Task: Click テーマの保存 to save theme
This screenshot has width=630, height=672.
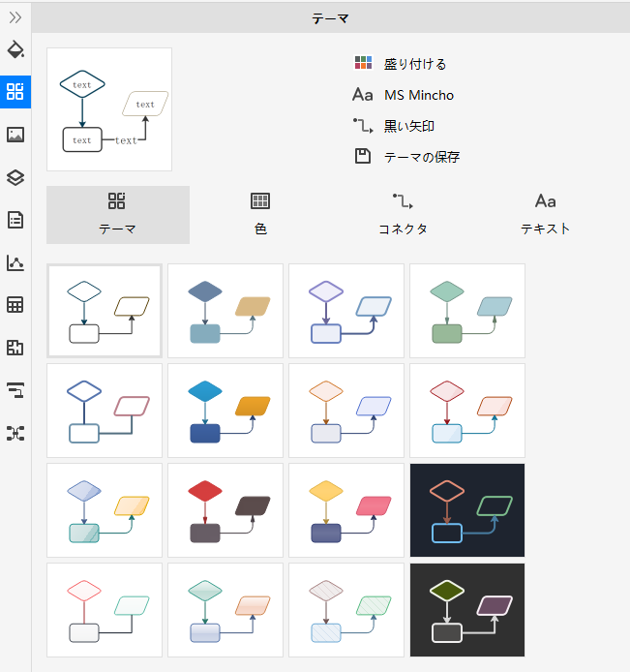Action: pyautogui.click(x=422, y=157)
